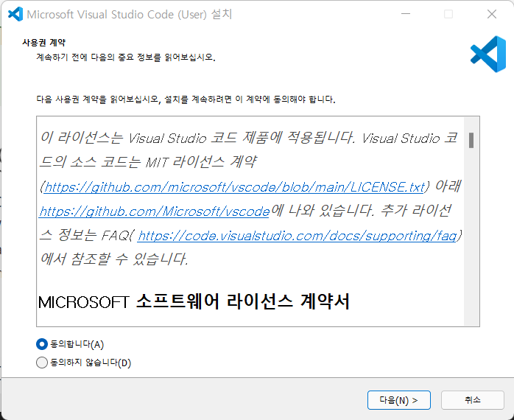Click the license text scrollbar thumb
514x420 pixels.
click(x=471, y=140)
